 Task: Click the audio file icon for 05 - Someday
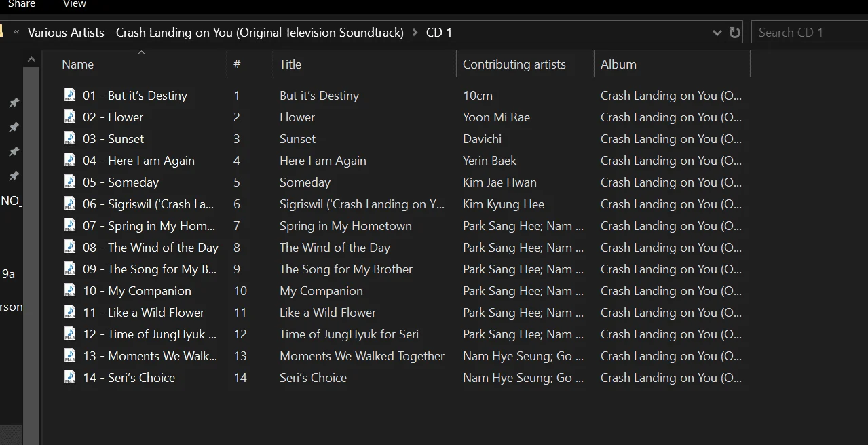pos(70,182)
